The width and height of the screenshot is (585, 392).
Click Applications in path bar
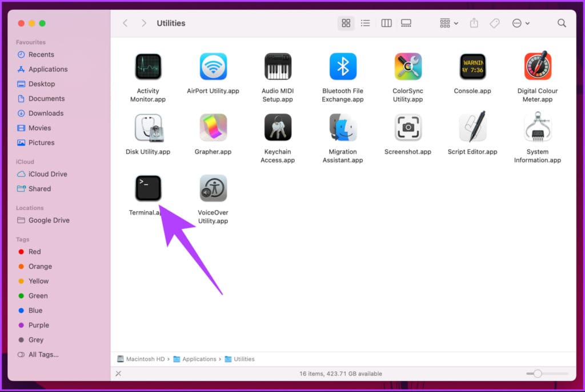coord(195,359)
